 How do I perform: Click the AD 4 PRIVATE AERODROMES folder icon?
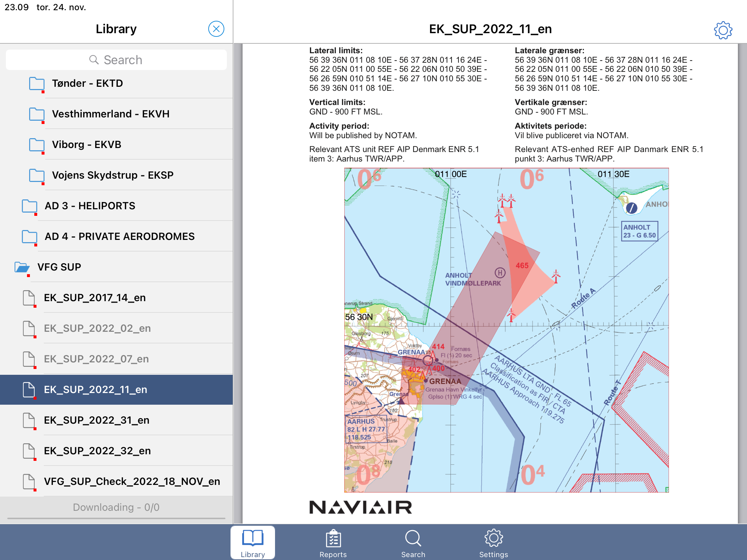point(30,237)
